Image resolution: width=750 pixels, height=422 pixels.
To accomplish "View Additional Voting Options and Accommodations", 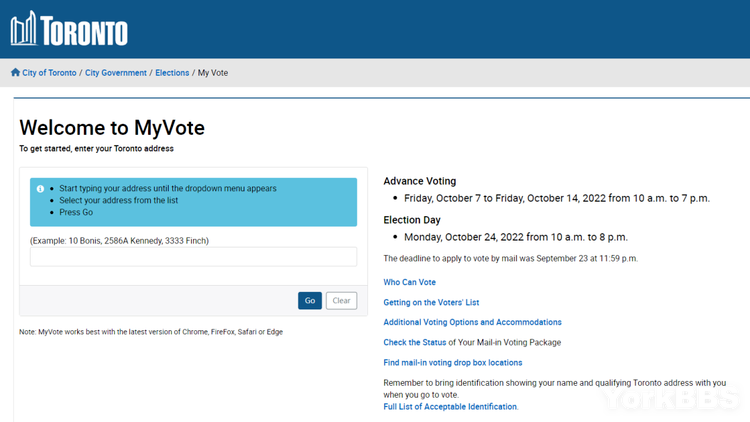I will coord(472,323).
